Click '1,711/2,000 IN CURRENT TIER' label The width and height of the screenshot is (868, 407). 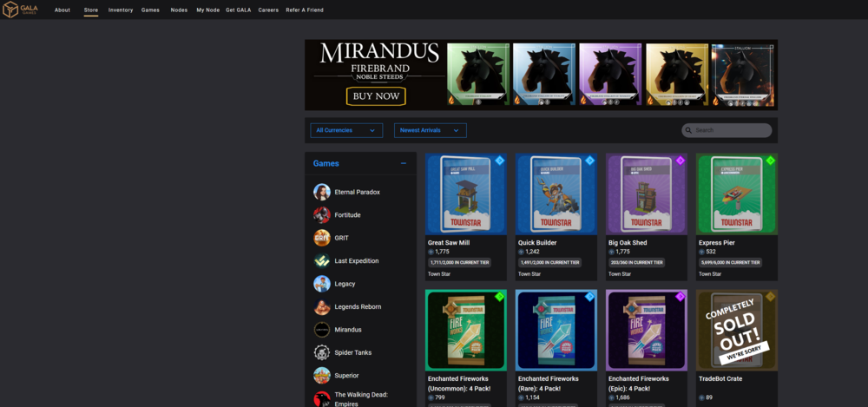459,262
